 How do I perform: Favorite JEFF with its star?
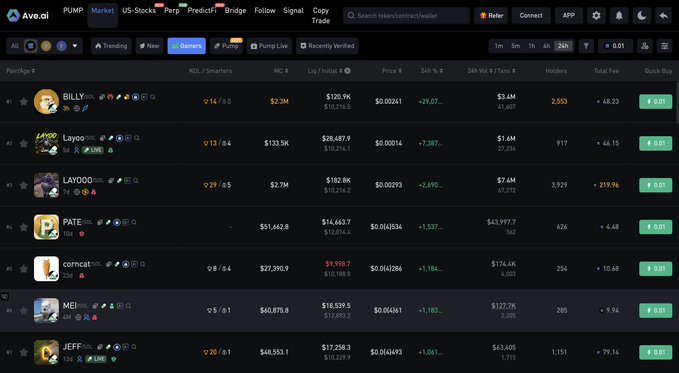pyautogui.click(x=23, y=352)
